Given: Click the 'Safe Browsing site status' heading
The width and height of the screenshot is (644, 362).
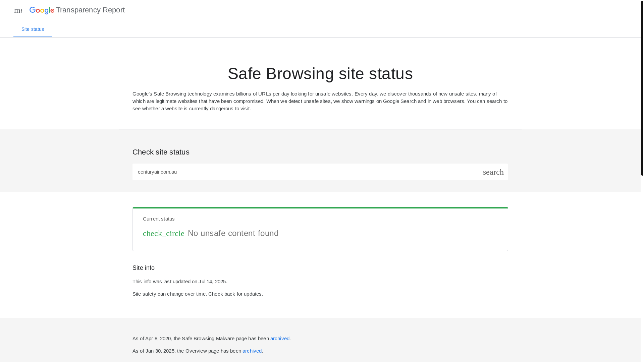Looking at the screenshot, I should pos(320,73).
